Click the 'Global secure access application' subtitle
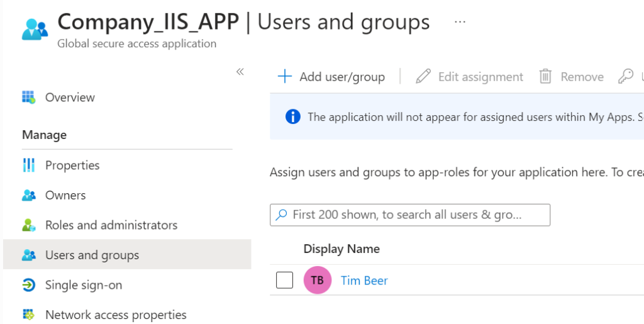 (x=136, y=43)
